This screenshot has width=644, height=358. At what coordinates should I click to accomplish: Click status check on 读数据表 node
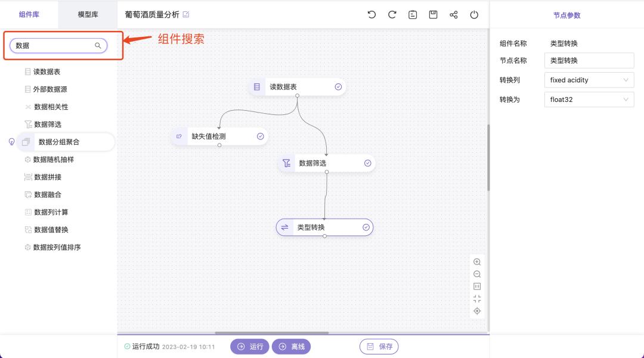click(338, 87)
